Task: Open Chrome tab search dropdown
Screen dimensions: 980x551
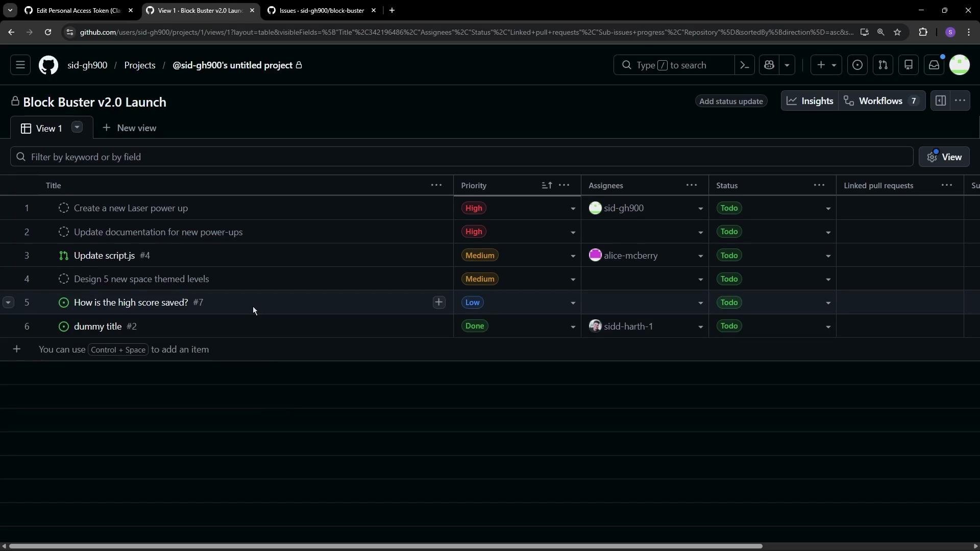Action: pos(10,10)
